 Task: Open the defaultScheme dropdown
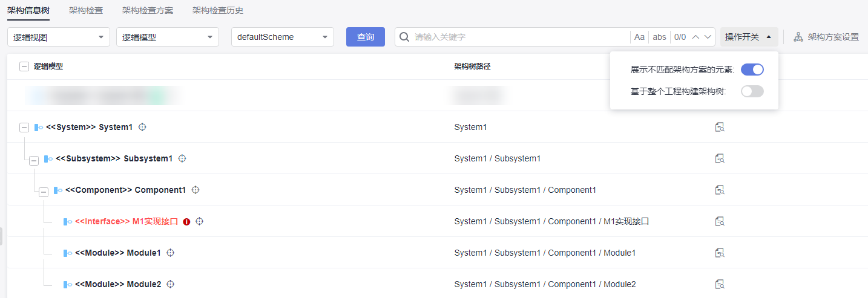(x=283, y=37)
